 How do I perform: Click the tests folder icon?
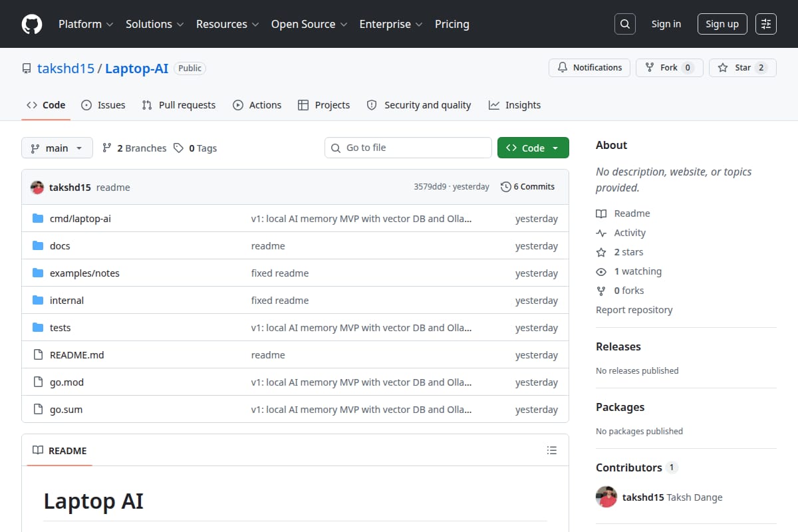point(38,328)
